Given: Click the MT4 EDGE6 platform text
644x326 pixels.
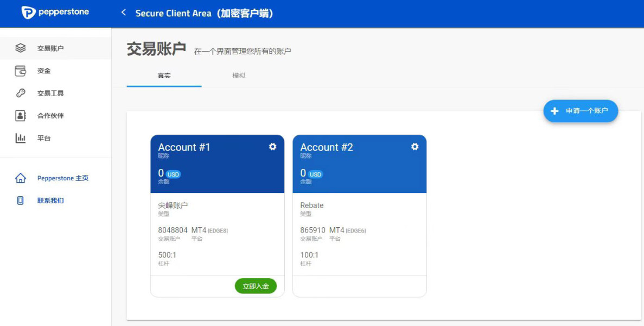Looking at the screenshot, I should [347, 230].
